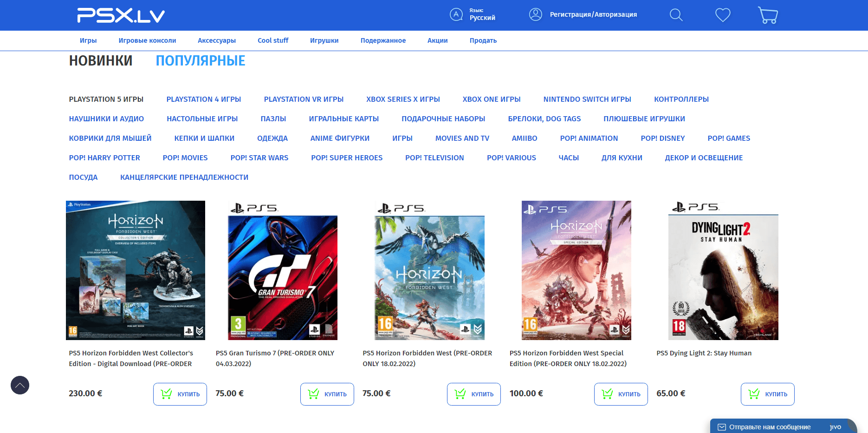The width and height of the screenshot is (868, 433).
Task: Select XBOX ONE ИГРЫ category
Action: (492, 99)
